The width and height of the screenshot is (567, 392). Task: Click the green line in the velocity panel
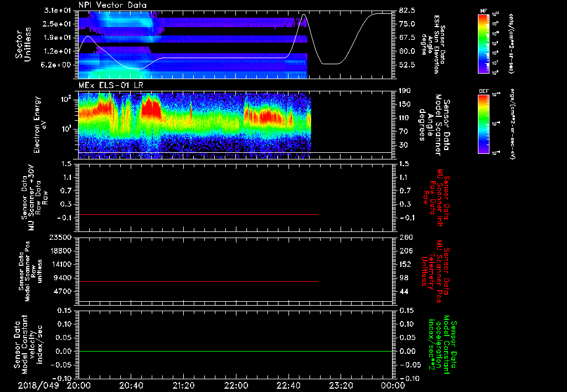235,351
